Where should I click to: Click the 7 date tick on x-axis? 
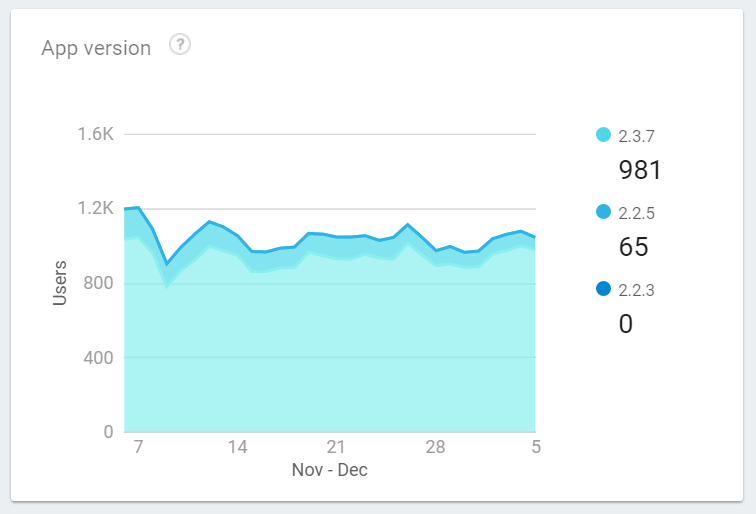(138, 447)
